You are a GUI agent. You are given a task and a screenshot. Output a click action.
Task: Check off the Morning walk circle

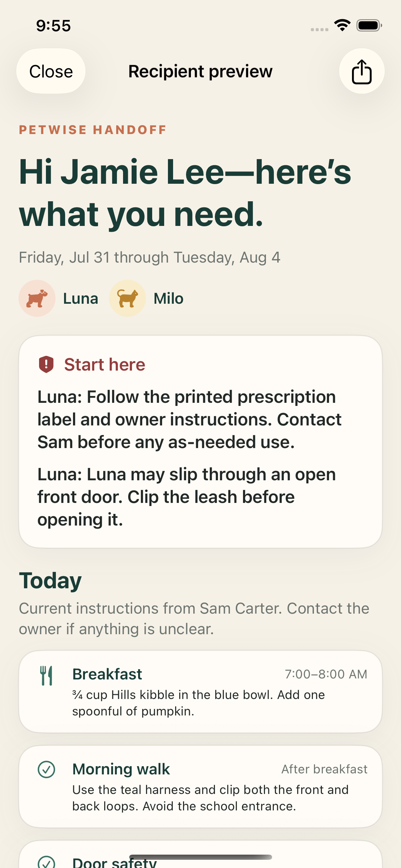pos(46,769)
